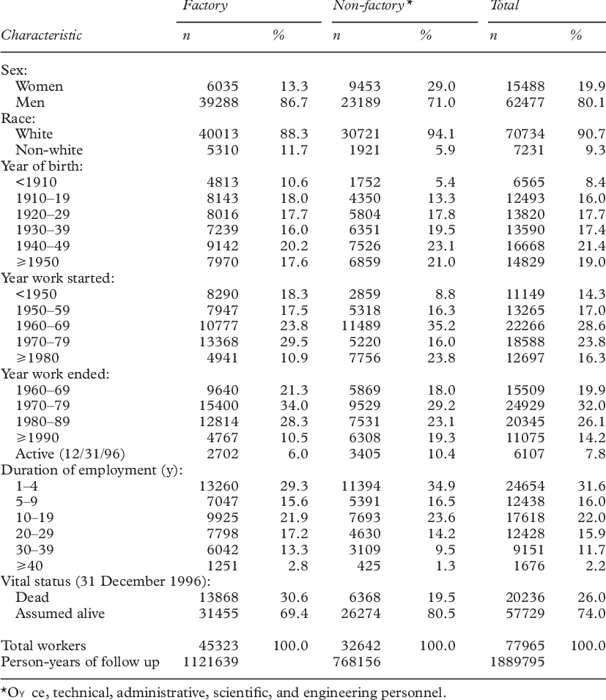
Task: Click the footnote text about technical personnel
Action: tap(222, 690)
